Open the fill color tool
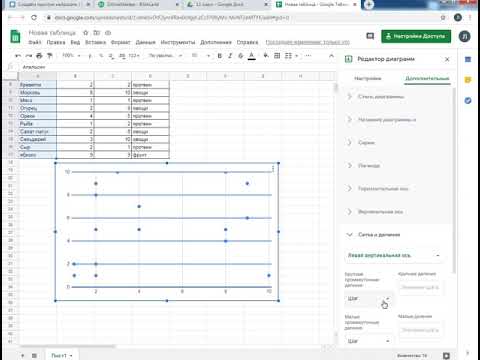 [x=266, y=56]
